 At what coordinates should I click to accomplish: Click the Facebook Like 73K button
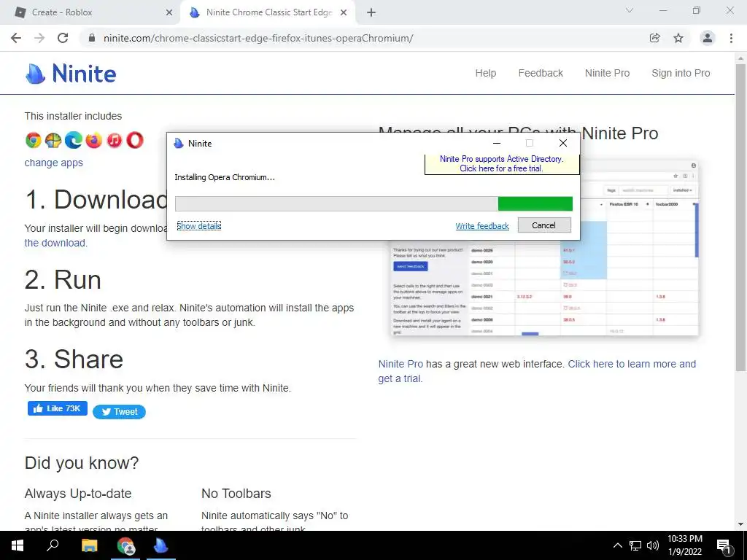[58, 408]
